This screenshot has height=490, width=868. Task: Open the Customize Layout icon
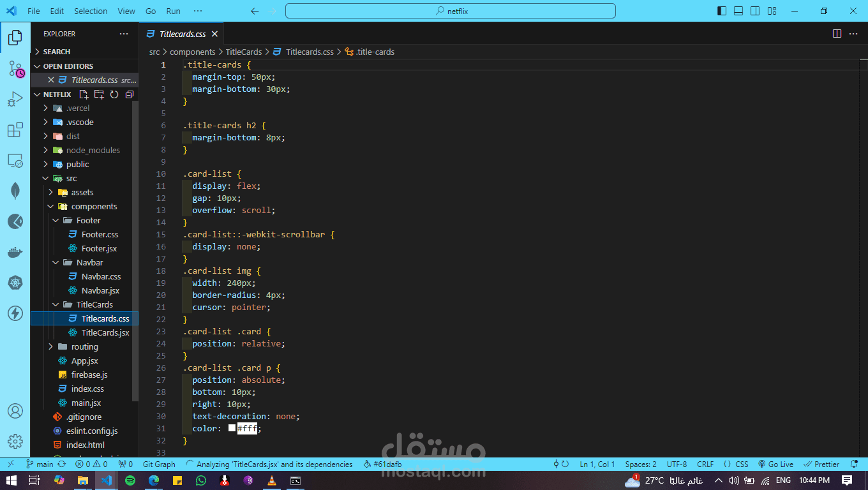pyautogui.click(x=772, y=11)
